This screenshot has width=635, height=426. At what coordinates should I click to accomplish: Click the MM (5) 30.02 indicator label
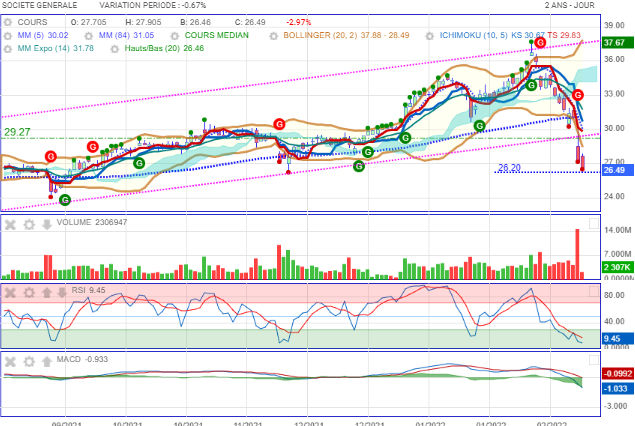pyautogui.click(x=43, y=35)
